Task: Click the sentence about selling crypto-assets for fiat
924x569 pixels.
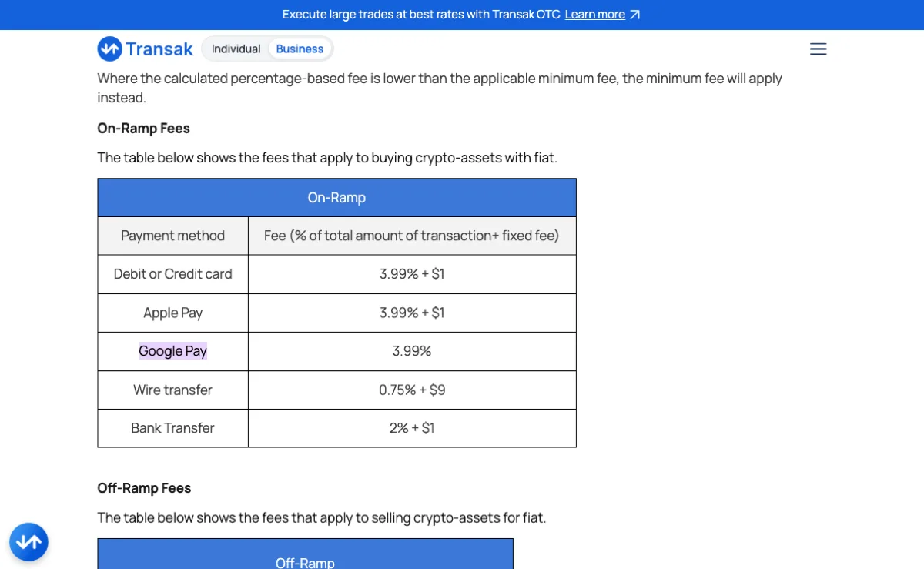Action: point(322,517)
